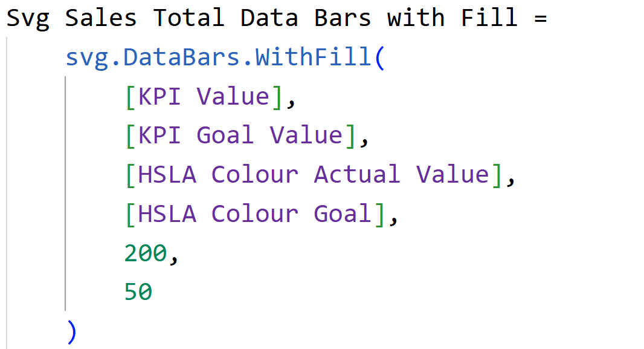Click the opening parenthesis after WithFill
Viewport: 644px width, 349px height.
[379, 57]
